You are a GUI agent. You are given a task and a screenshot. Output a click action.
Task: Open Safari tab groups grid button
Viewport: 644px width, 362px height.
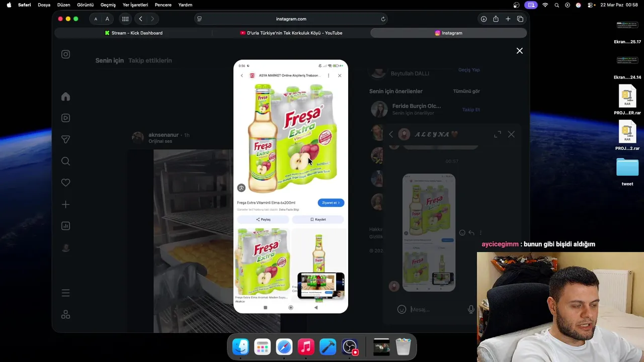tap(125, 19)
